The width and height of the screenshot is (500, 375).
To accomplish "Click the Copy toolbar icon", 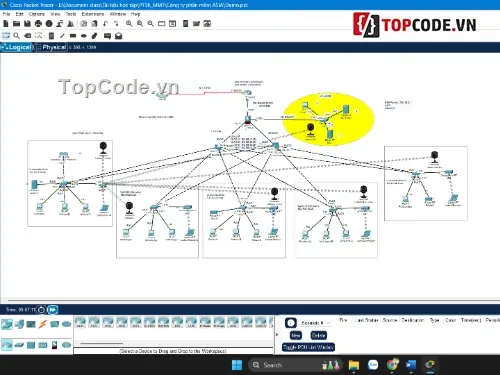I will point(84,24).
